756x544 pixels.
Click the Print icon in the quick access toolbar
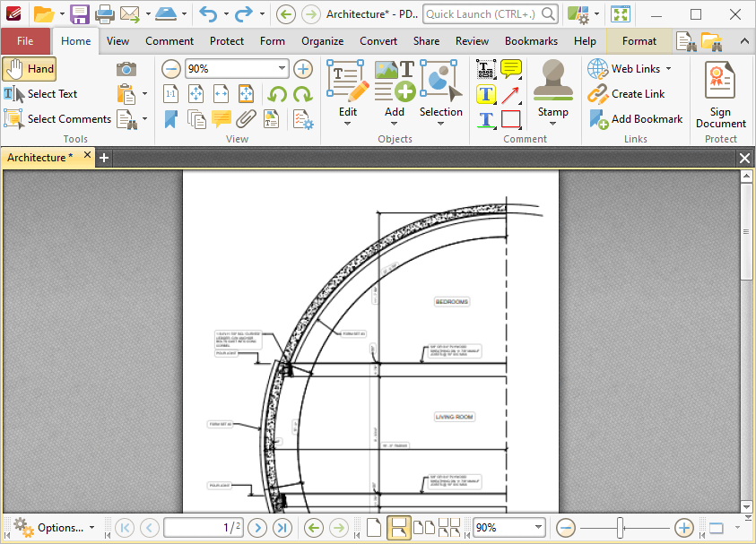pos(105,14)
